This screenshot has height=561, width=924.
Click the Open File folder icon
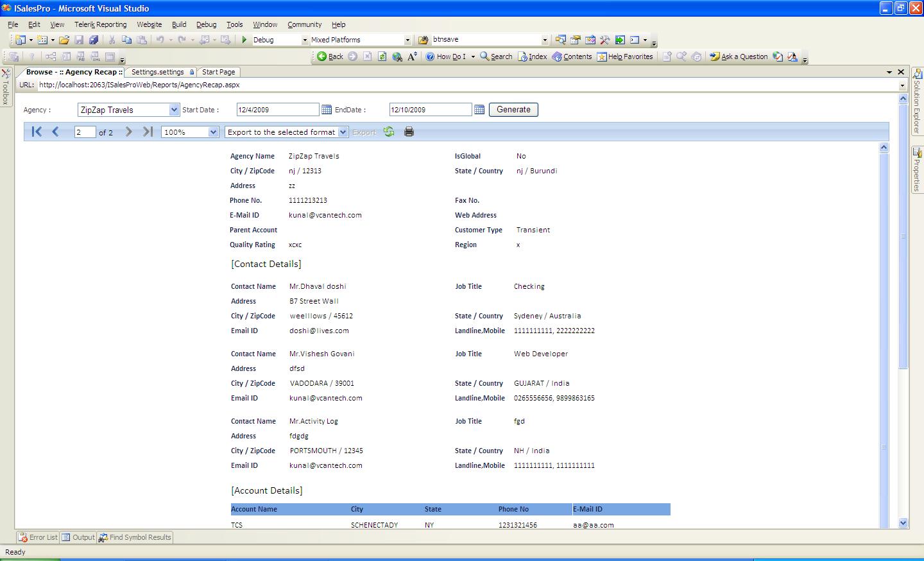click(64, 40)
